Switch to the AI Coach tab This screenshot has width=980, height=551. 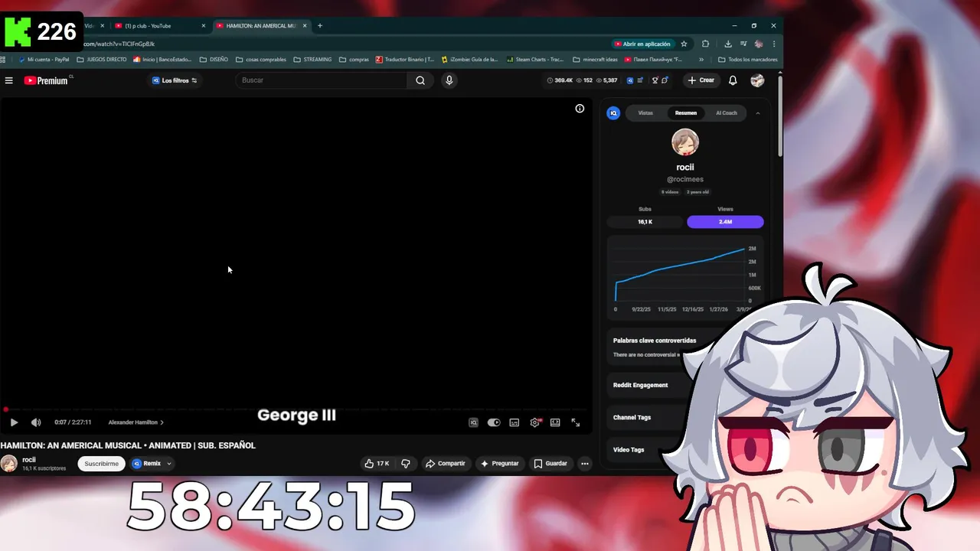point(727,113)
